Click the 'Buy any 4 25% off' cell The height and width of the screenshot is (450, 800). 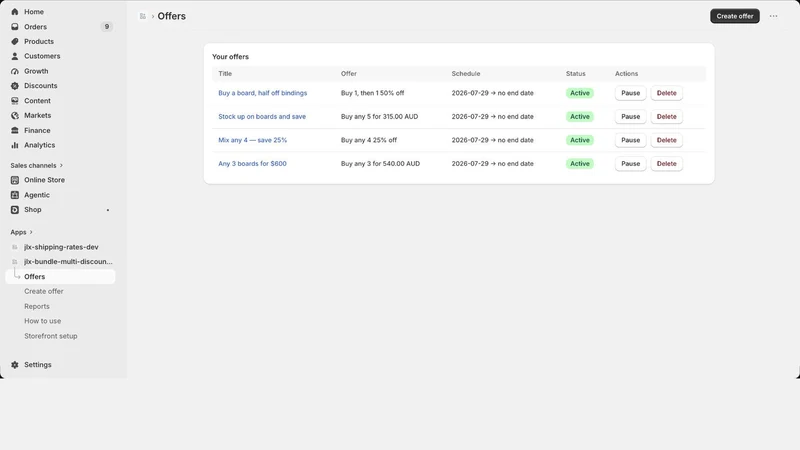[369, 140]
